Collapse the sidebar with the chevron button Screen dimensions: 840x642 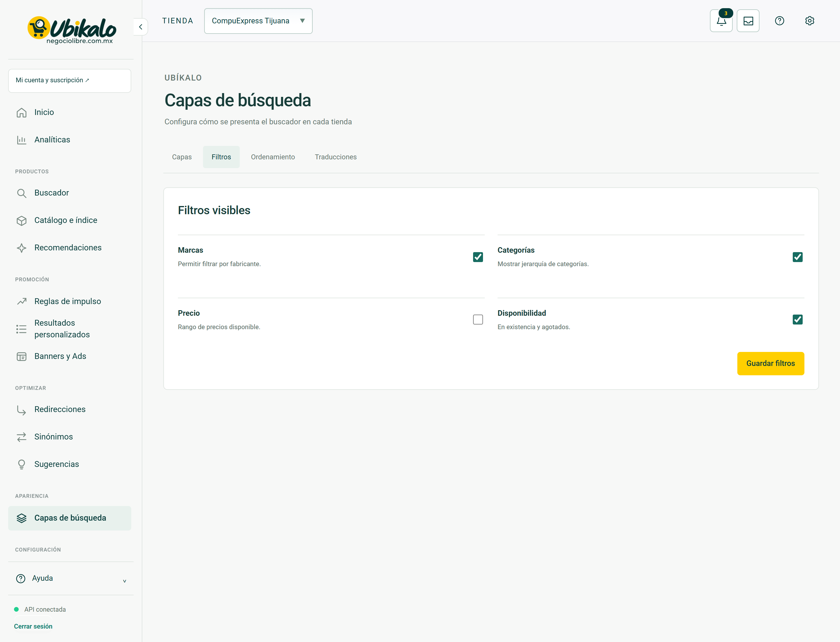[141, 27]
